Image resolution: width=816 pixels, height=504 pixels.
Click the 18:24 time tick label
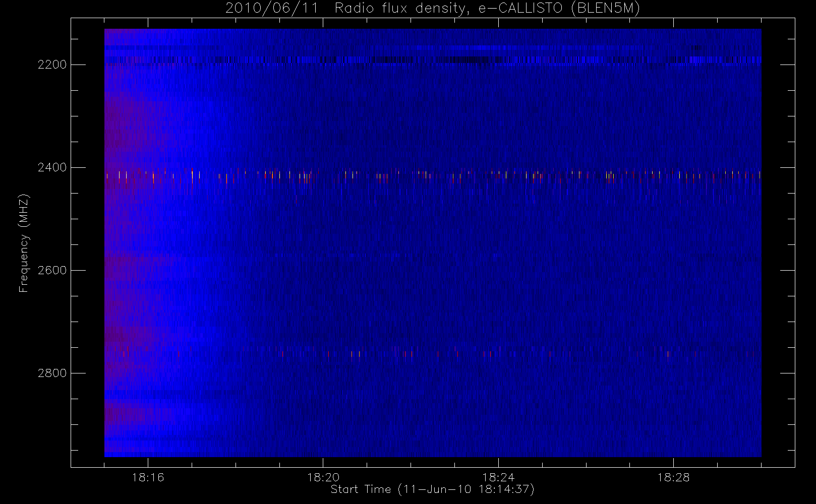pos(498,477)
